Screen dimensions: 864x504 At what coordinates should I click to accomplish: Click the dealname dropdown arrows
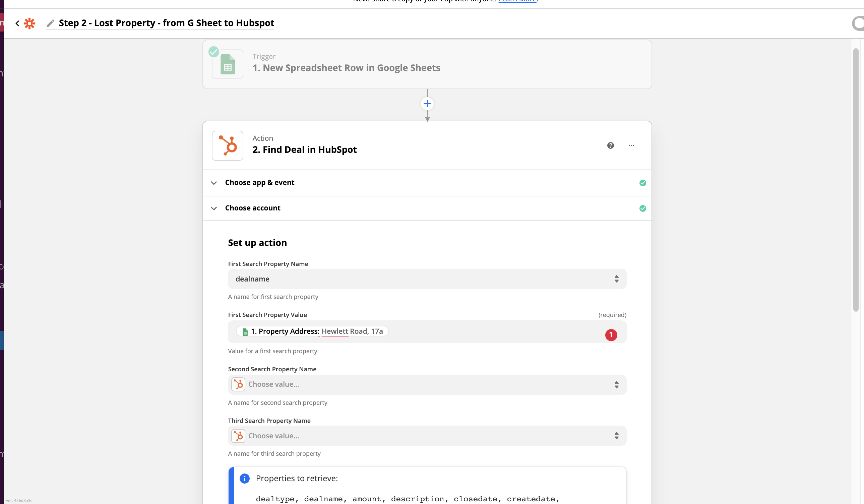point(616,279)
